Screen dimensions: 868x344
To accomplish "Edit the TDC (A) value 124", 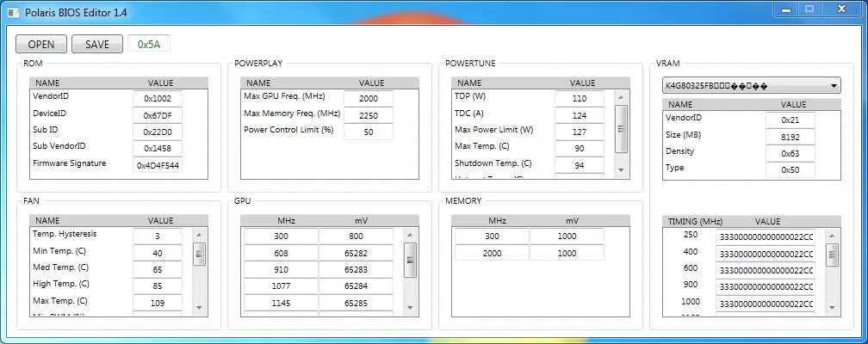I will (x=579, y=115).
